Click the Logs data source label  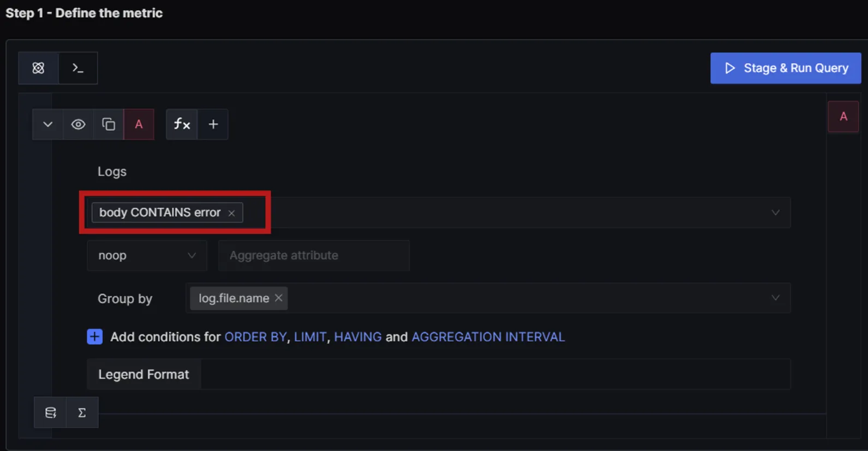(x=112, y=171)
